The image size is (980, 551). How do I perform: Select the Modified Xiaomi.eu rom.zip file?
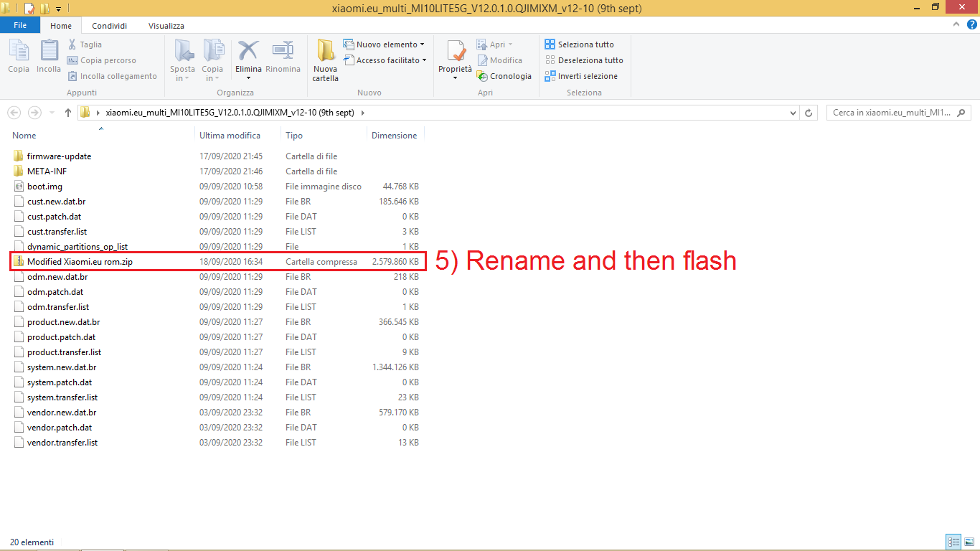click(x=80, y=262)
